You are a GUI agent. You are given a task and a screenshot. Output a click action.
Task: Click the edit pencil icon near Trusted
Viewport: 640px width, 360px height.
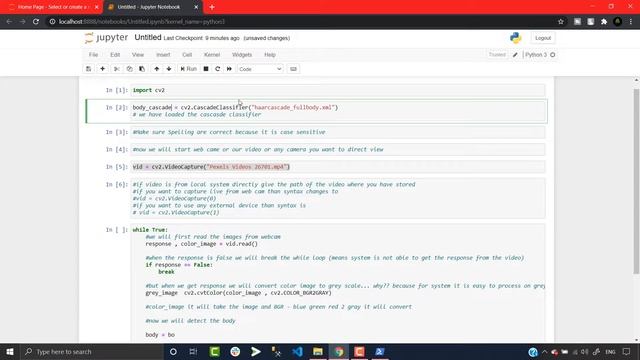tap(515, 55)
